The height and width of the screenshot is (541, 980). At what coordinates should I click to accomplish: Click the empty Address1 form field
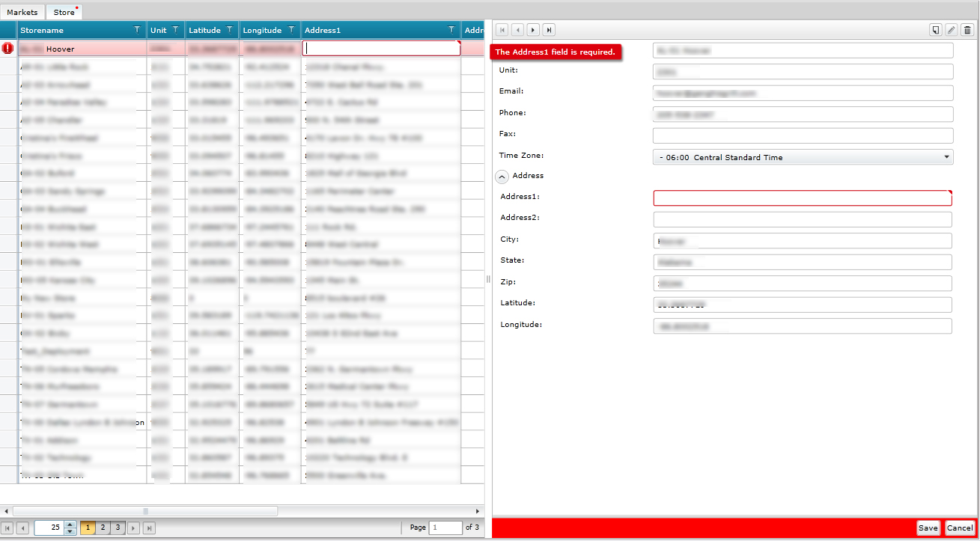coord(803,198)
